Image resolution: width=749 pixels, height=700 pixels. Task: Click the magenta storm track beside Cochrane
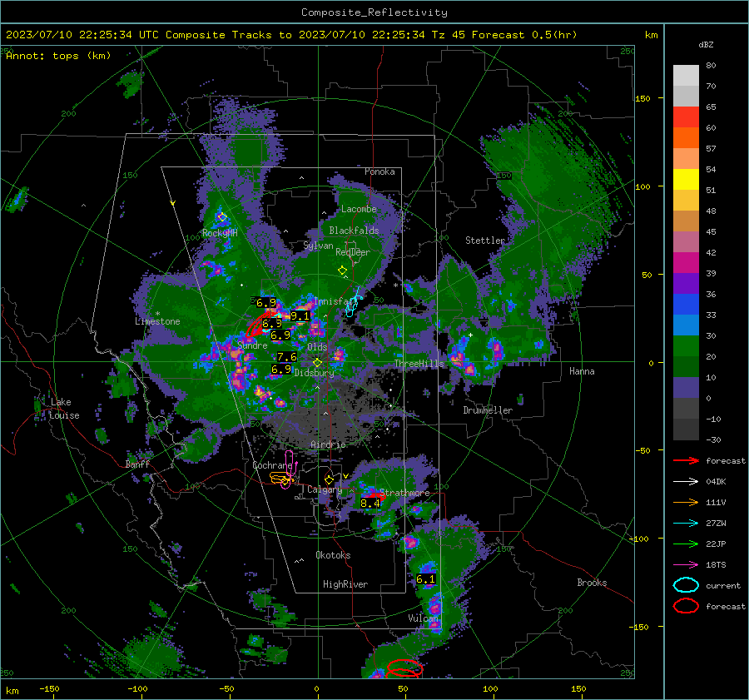pyautogui.click(x=289, y=469)
